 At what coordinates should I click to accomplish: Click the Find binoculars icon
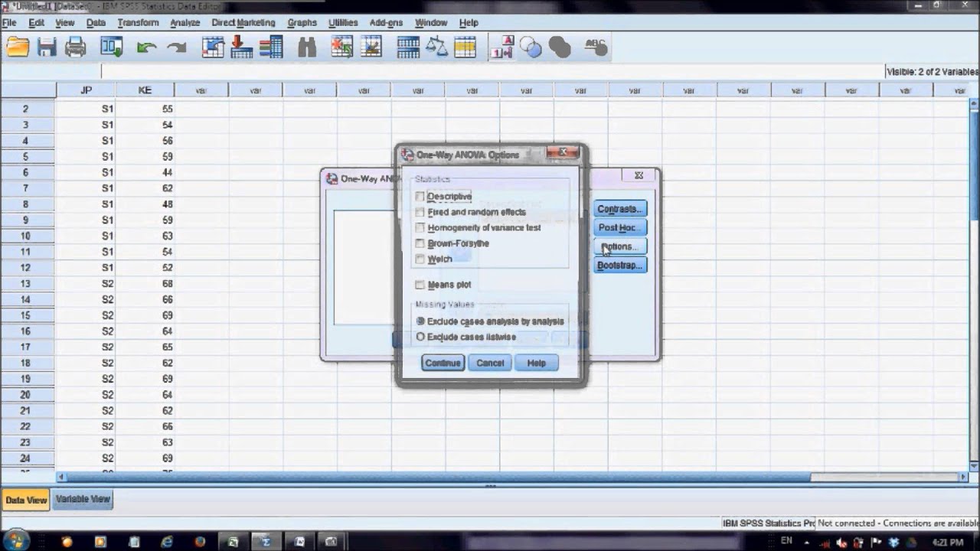point(307,47)
